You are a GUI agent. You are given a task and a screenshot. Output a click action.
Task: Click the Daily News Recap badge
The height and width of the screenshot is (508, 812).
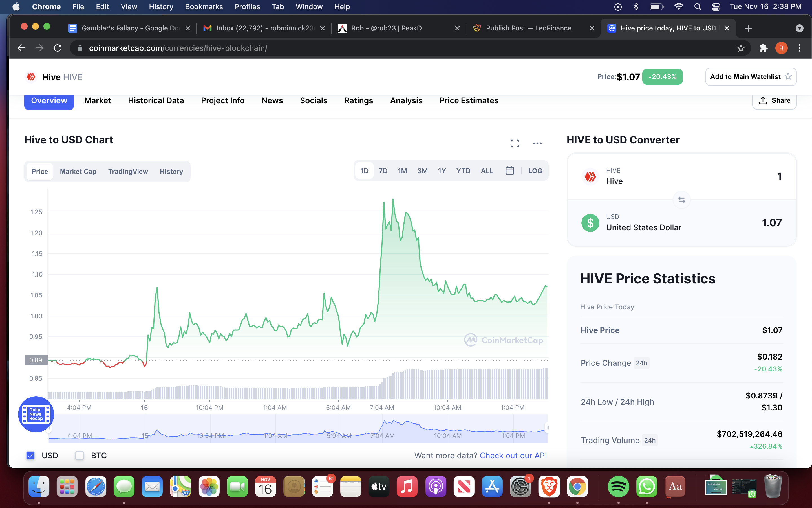(x=36, y=414)
